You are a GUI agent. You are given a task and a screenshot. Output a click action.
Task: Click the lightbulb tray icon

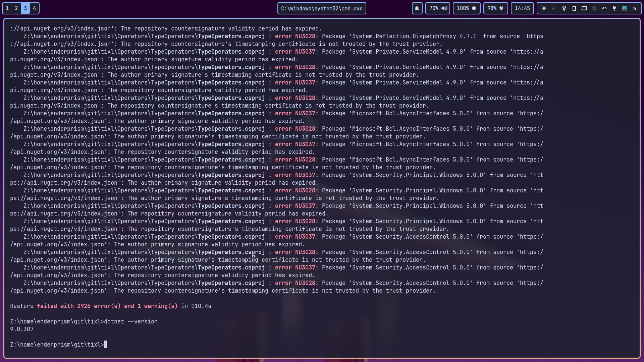click(x=564, y=8)
